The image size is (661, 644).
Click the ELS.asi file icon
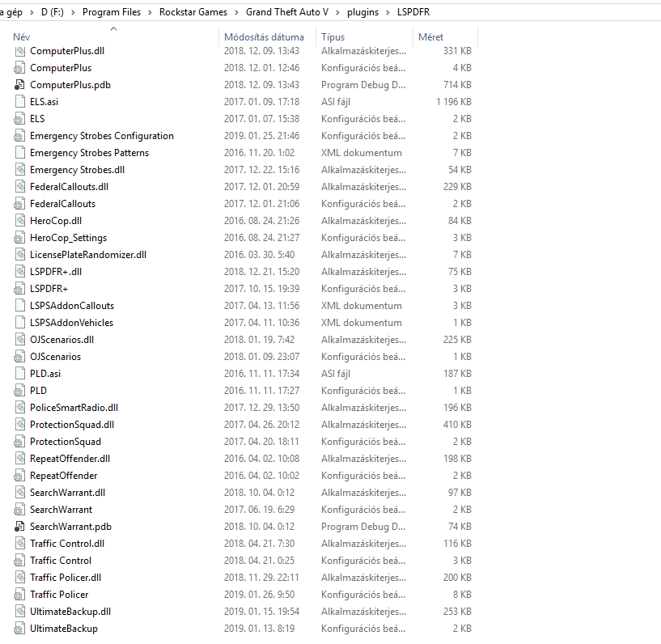(x=19, y=102)
